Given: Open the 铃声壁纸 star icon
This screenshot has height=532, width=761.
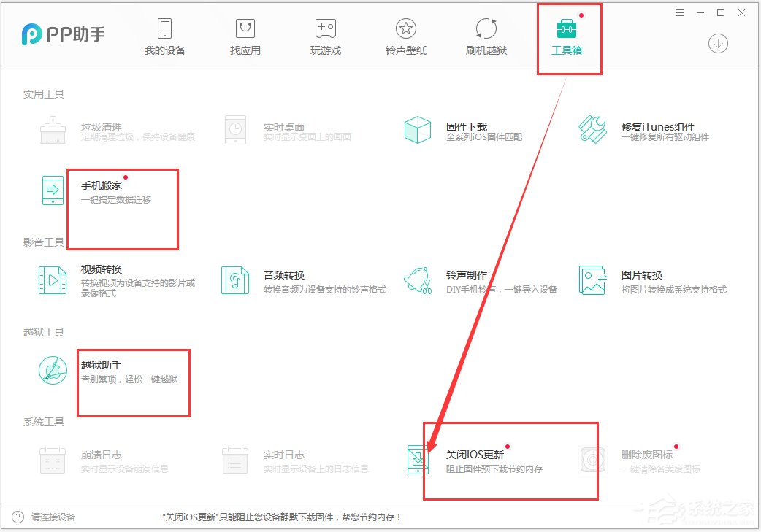Looking at the screenshot, I should coord(406,28).
